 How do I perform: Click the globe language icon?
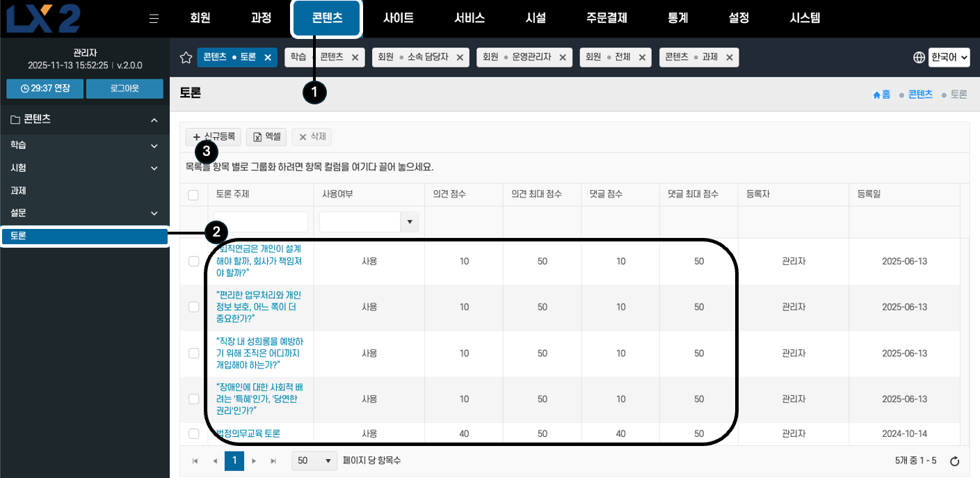click(919, 58)
